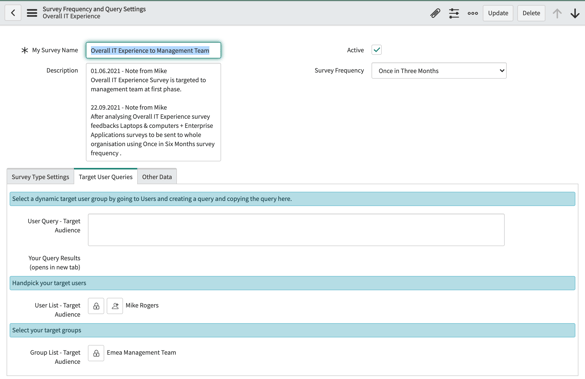The width and height of the screenshot is (585, 379).
Task: Click the User Query Target Audience box
Action: pyautogui.click(x=296, y=229)
